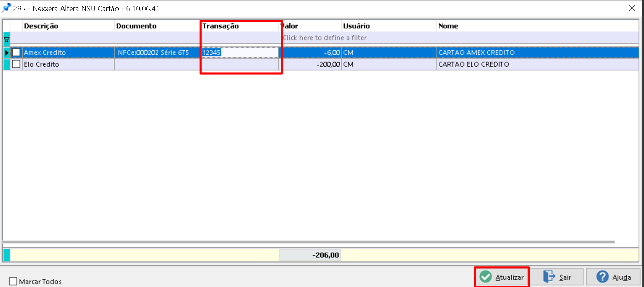The width and height of the screenshot is (644, 287).
Task: Click the Valor column header
Action: (x=310, y=26)
